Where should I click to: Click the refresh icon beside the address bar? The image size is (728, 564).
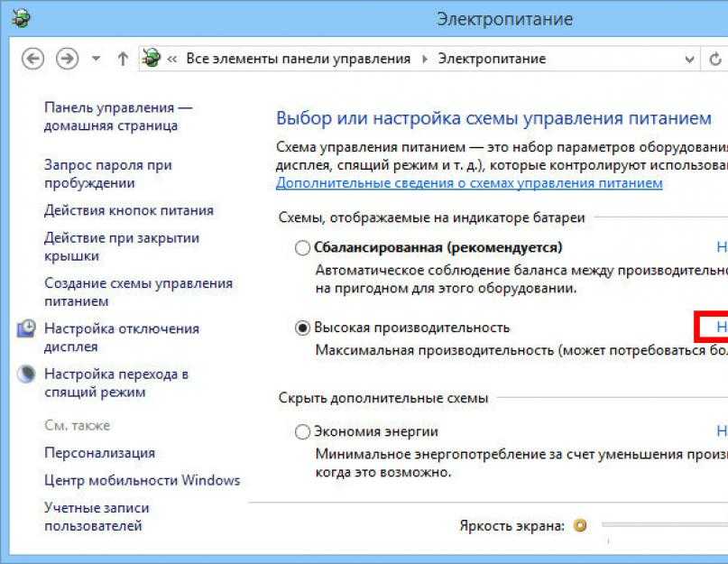tap(715, 59)
